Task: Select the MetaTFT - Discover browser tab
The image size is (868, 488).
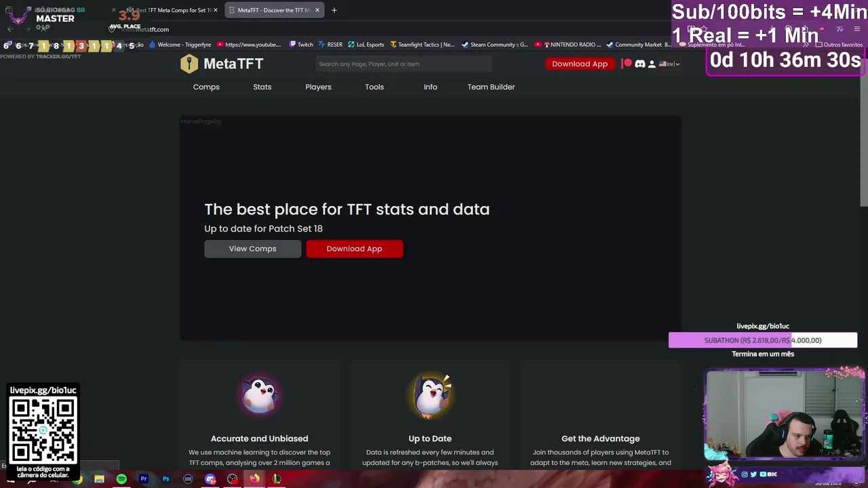Action: tap(273, 10)
